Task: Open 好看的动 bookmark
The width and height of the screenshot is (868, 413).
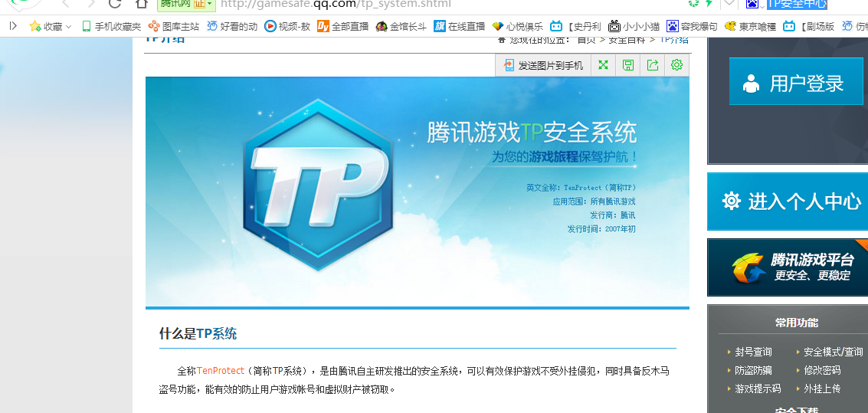Action: point(232,26)
